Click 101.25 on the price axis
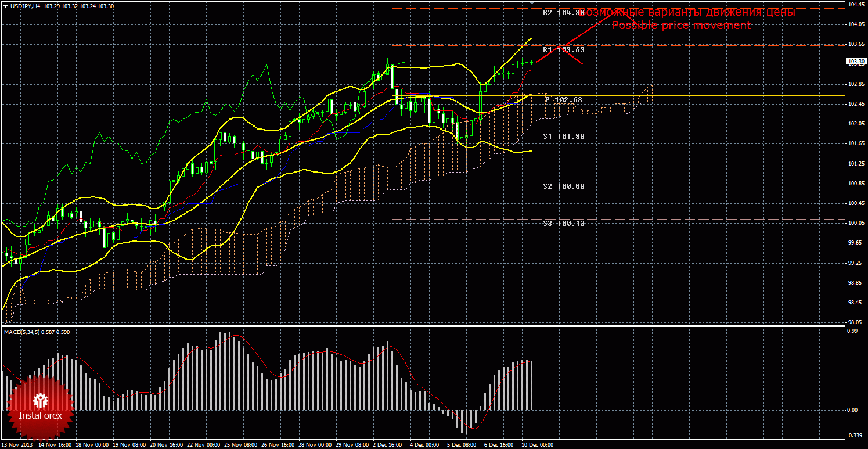The height and width of the screenshot is (449, 868). pos(856,164)
